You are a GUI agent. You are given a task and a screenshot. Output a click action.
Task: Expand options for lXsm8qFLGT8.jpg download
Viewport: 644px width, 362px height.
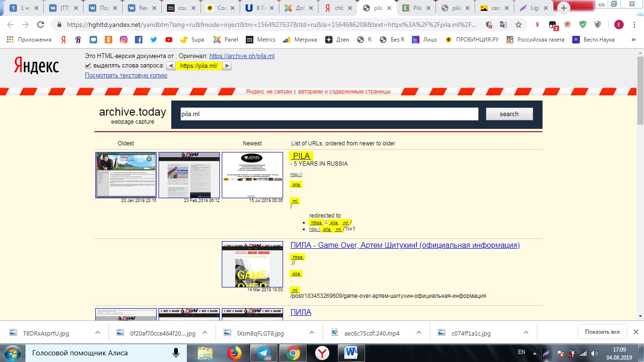point(312,332)
